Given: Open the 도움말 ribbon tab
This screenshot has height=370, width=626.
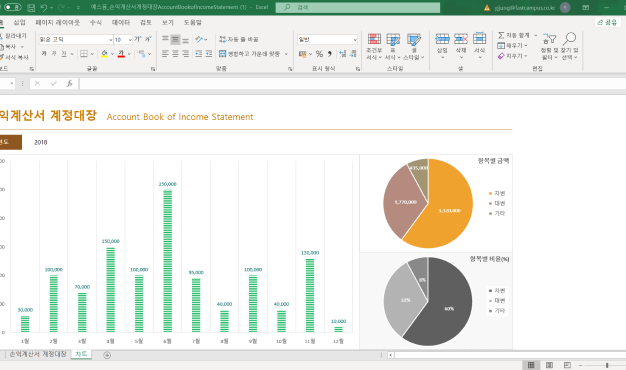Looking at the screenshot, I should pos(192,22).
